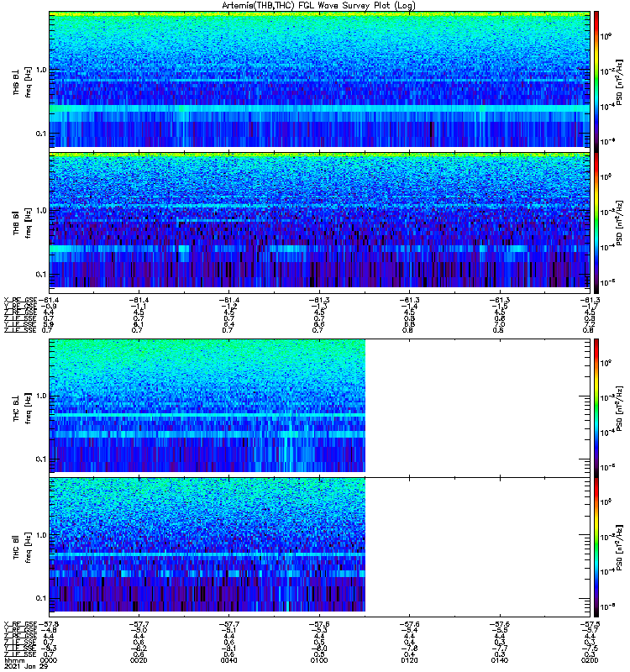The image size is (630, 672).
Task: Click the THC Y_LE_SSE value -7.8
Action: coord(409,648)
